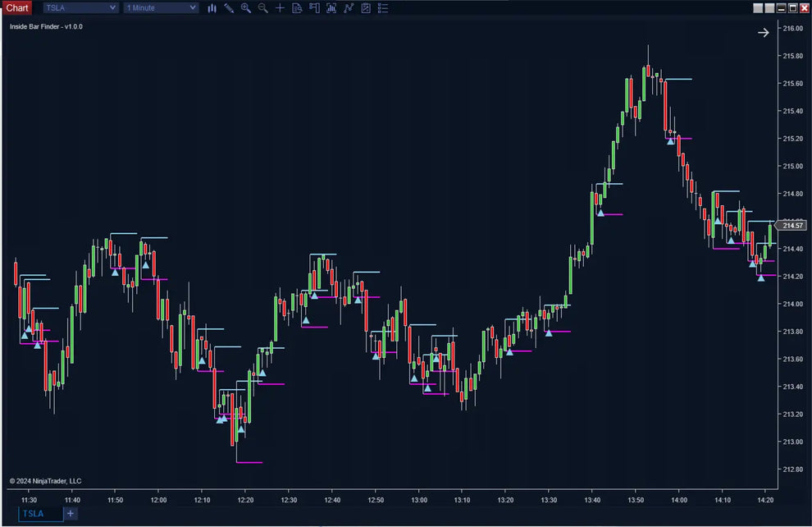Enable the crosshair cursor tool

pyautogui.click(x=280, y=8)
